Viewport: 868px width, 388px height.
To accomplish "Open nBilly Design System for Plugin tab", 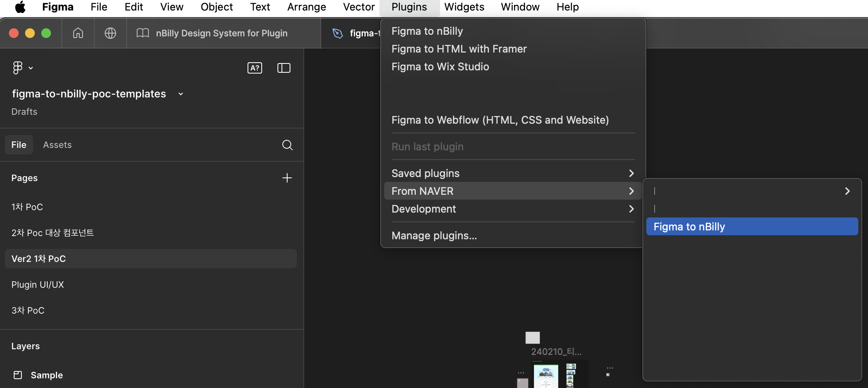I will point(221,33).
